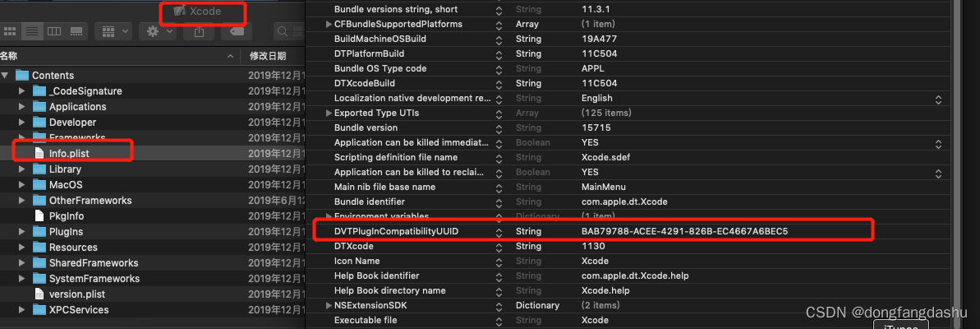Select the XPCServices folder icon
This screenshot has width=980, height=329.
[39, 309]
